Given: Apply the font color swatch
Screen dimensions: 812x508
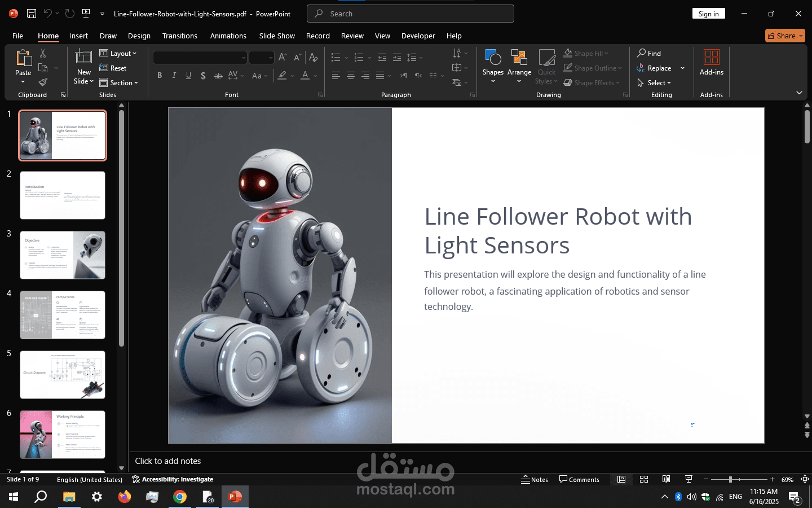Looking at the screenshot, I should point(305,76).
